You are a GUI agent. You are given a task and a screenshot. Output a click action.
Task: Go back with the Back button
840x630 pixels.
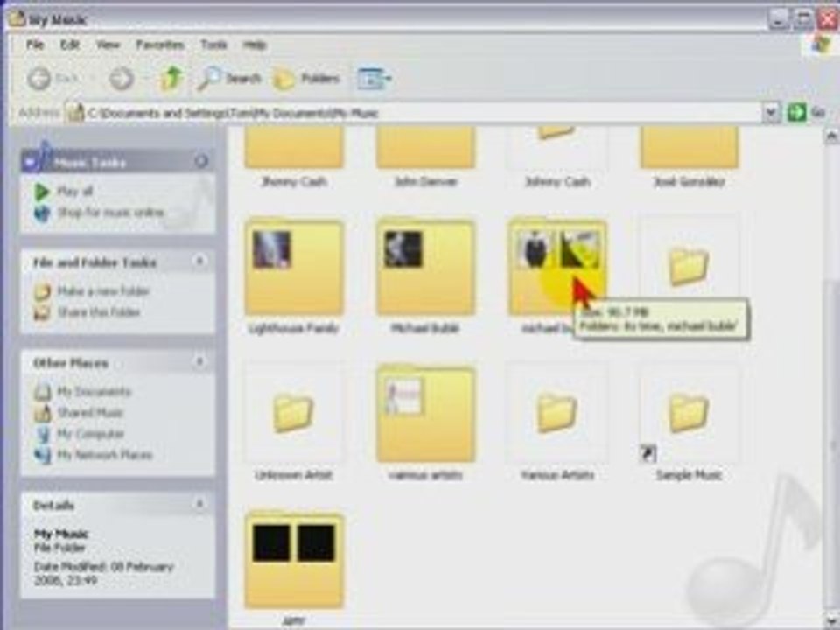point(53,79)
